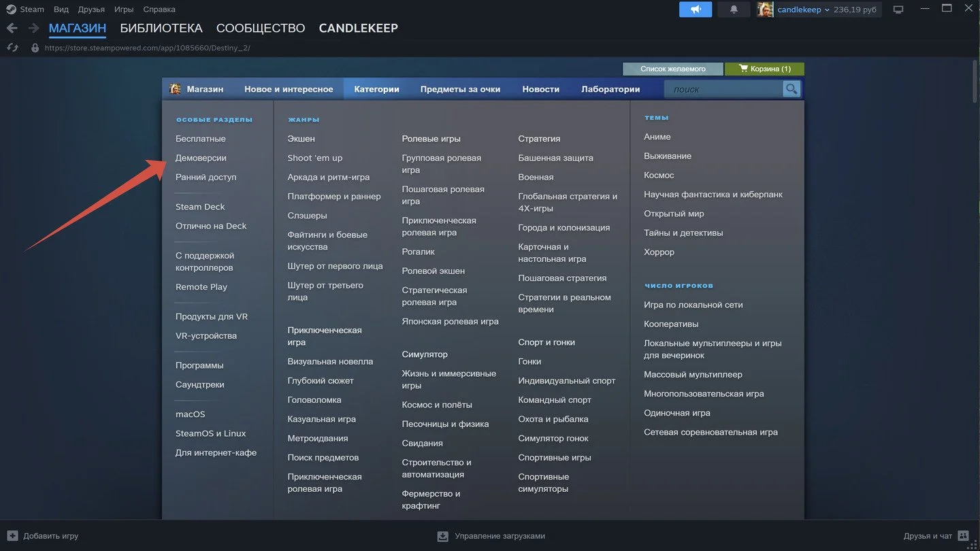Click the wallet balance 236,19 руб
Viewport: 980px width, 551px height.
click(855, 10)
